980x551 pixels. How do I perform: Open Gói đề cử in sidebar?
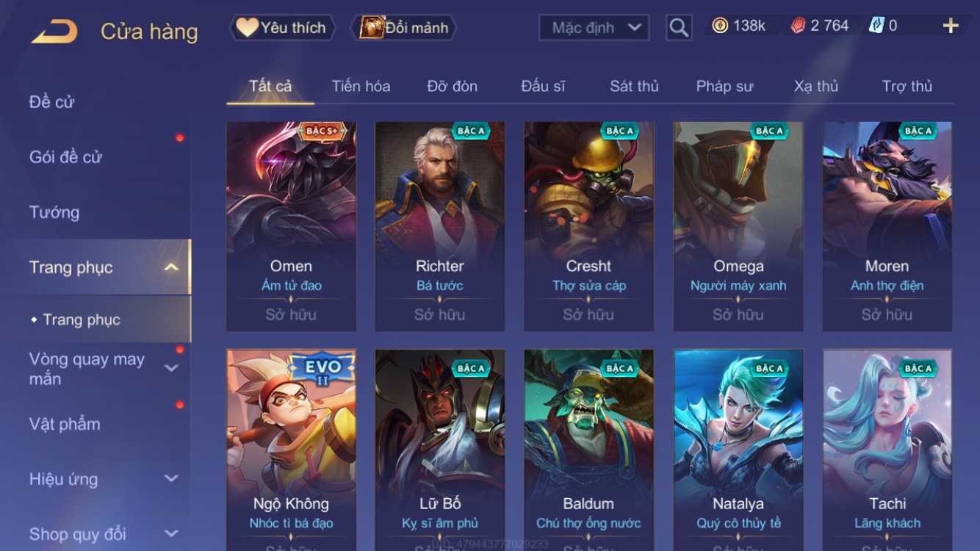click(x=65, y=156)
